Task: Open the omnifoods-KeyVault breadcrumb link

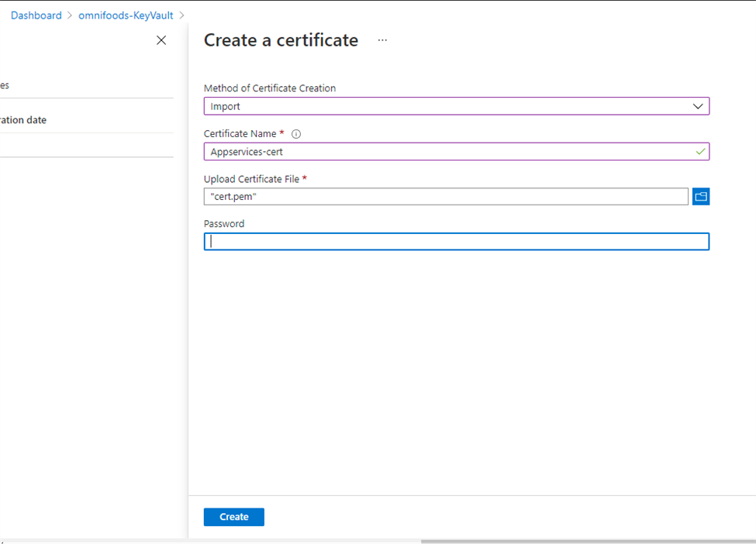Action: [x=126, y=15]
